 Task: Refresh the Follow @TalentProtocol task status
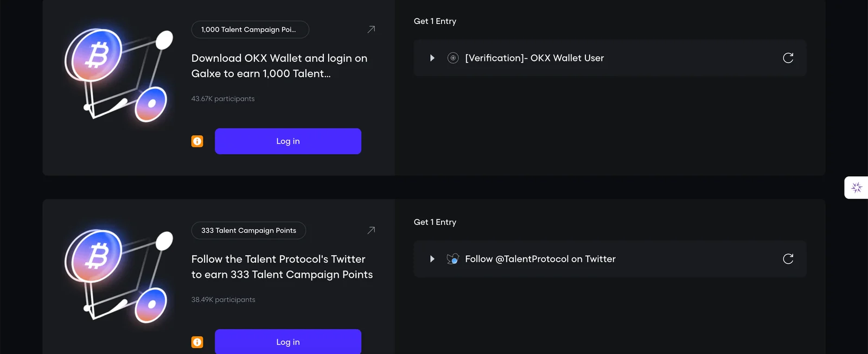[x=788, y=259]
